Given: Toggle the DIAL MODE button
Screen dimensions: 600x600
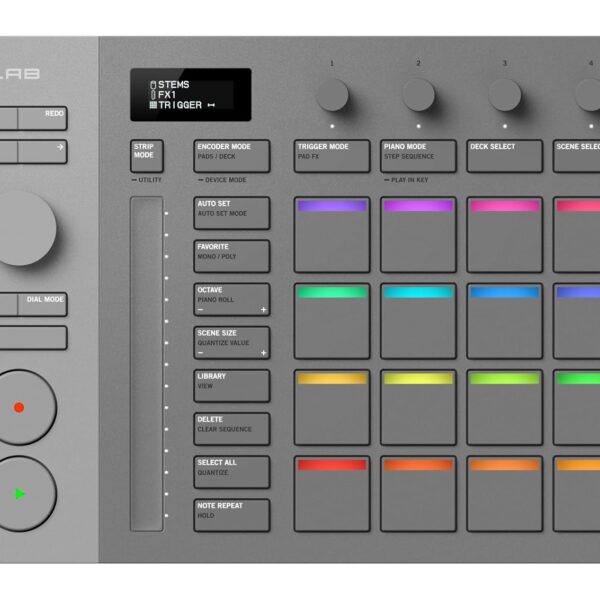Looking at the screenshot, I should pos(42,304).
